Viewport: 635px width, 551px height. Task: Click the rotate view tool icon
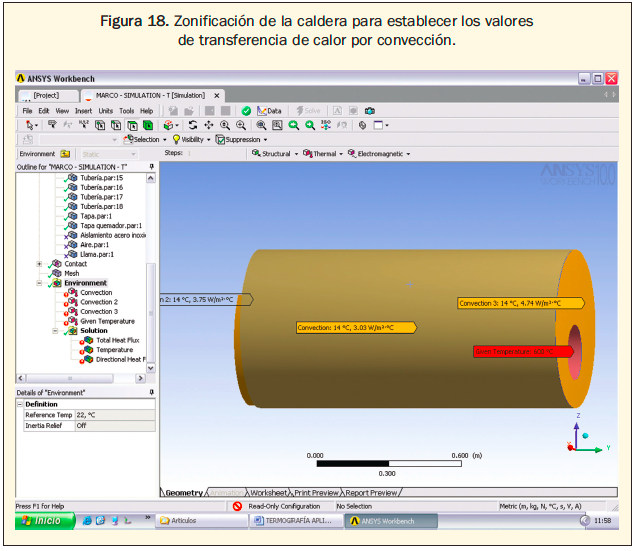(192, 125)
